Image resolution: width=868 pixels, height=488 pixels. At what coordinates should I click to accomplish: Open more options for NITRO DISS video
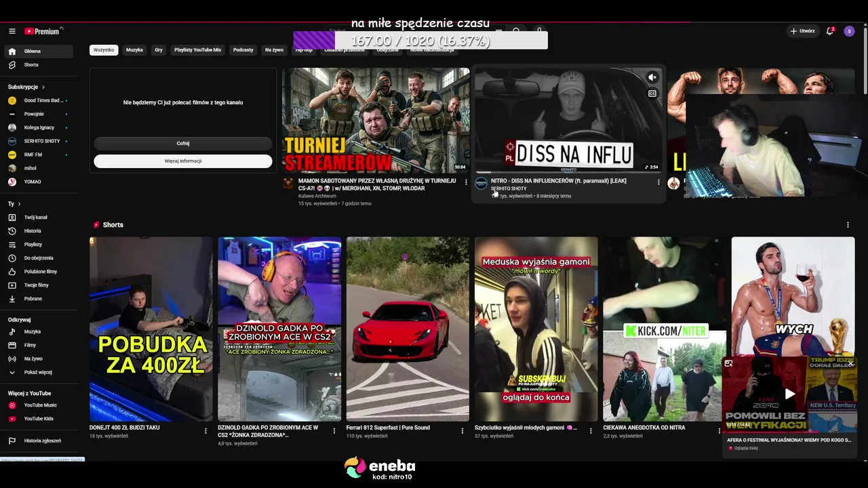pos(658,182)
